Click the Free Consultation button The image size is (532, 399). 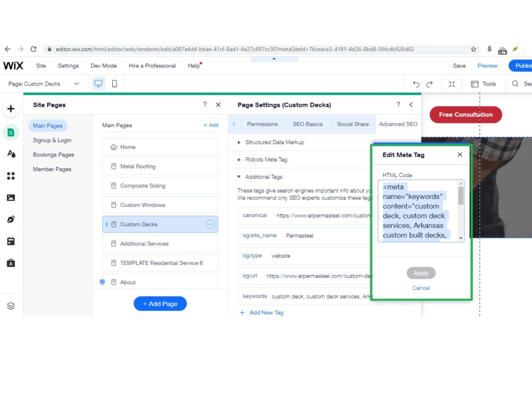coord(465,115)
